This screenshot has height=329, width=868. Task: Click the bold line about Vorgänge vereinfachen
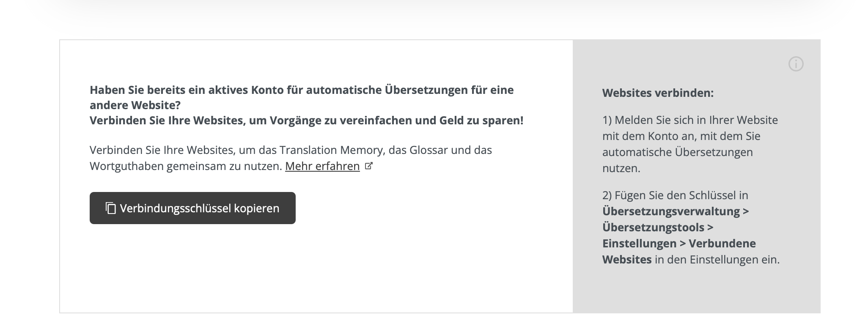coord(306,121)
